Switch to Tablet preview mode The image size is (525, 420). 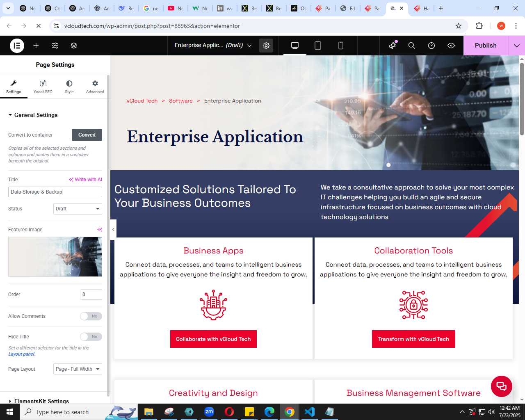pos(318,46)
